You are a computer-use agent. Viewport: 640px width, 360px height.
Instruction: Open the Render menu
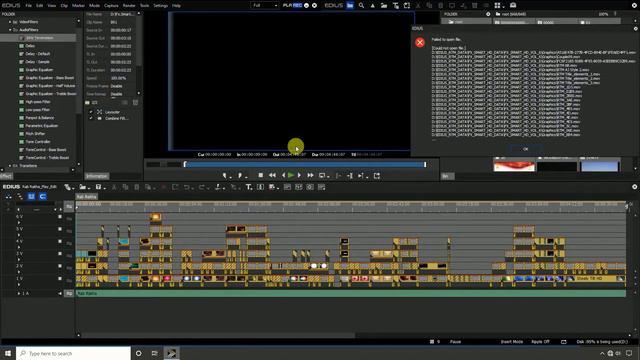tap(129, 6)
